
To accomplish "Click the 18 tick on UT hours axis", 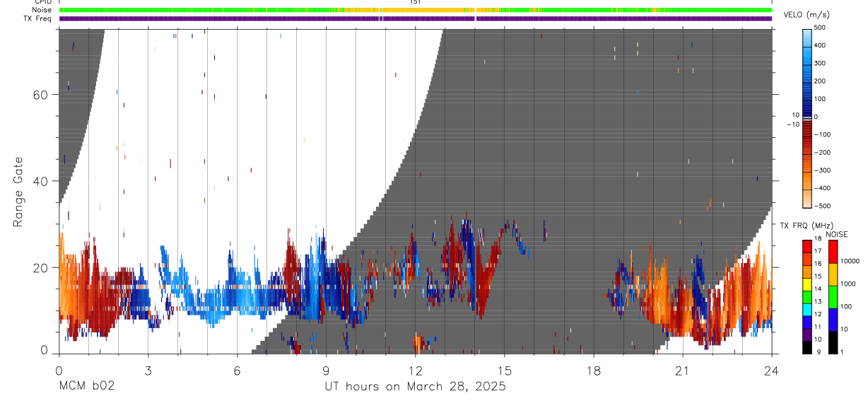I will point(594,370).
